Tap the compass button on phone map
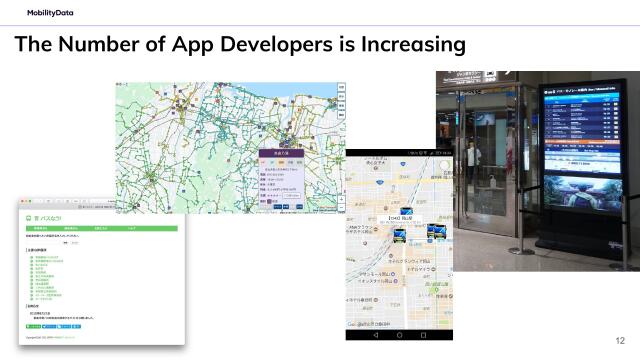This screenshot has width=640, height=360. coord(444,165)
